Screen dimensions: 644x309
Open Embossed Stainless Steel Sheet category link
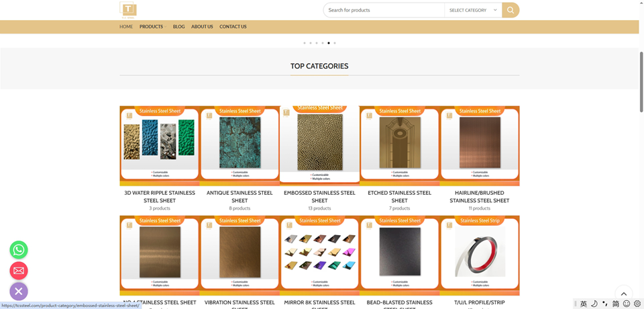[319, 196]
